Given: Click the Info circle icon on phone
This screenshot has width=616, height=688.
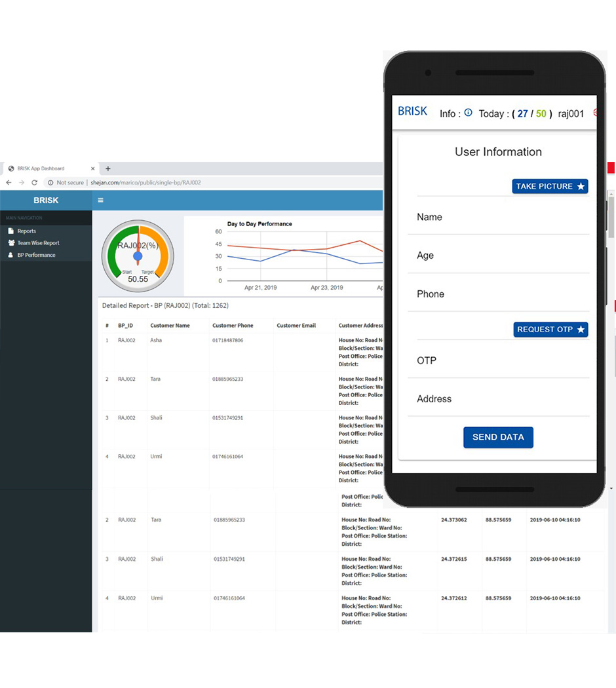Looking at the screenshot, I should pos(468,112).
